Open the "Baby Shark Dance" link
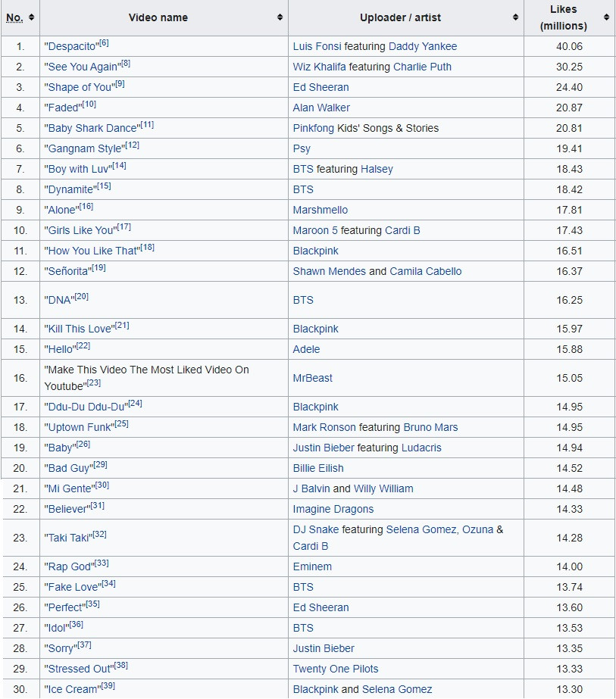Viewport: 616px width, 699px height. click(92, 129)
